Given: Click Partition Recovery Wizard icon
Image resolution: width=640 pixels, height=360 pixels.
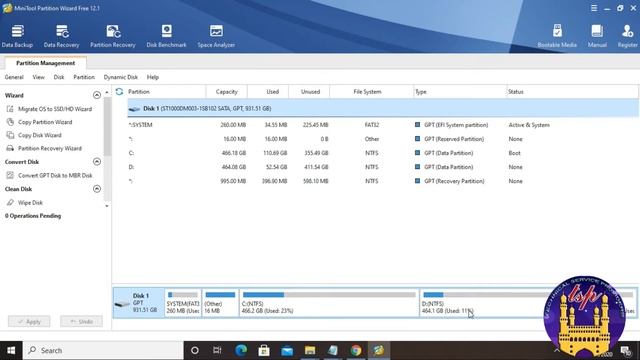Looking at the screenshot, I should coord(10,148).
